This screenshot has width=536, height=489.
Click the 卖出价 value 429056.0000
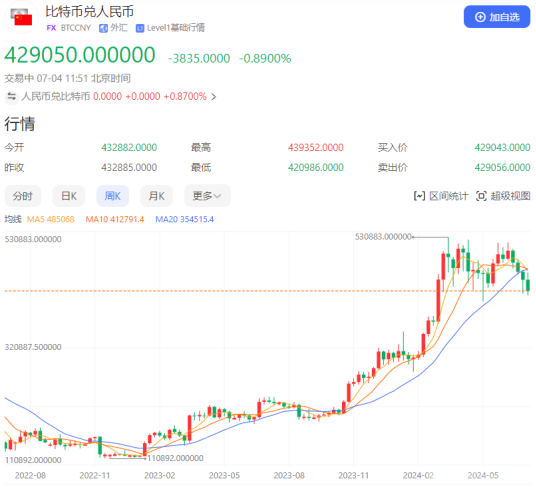pyautogui.click(x=502, y=167)
